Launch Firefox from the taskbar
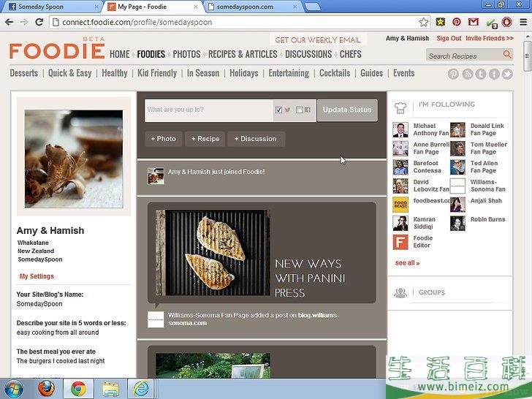This screenshot has width=532, height=399. (x=47, y=389)
